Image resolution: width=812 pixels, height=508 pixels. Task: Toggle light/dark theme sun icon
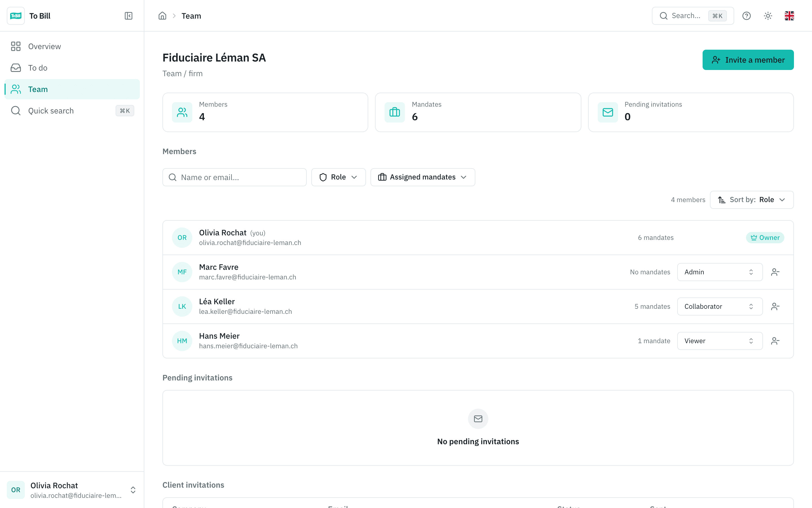(768, 16)
